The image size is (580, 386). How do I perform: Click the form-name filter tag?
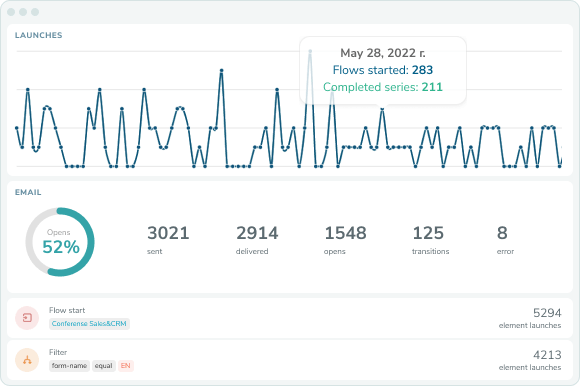click(x=69, y=366)
